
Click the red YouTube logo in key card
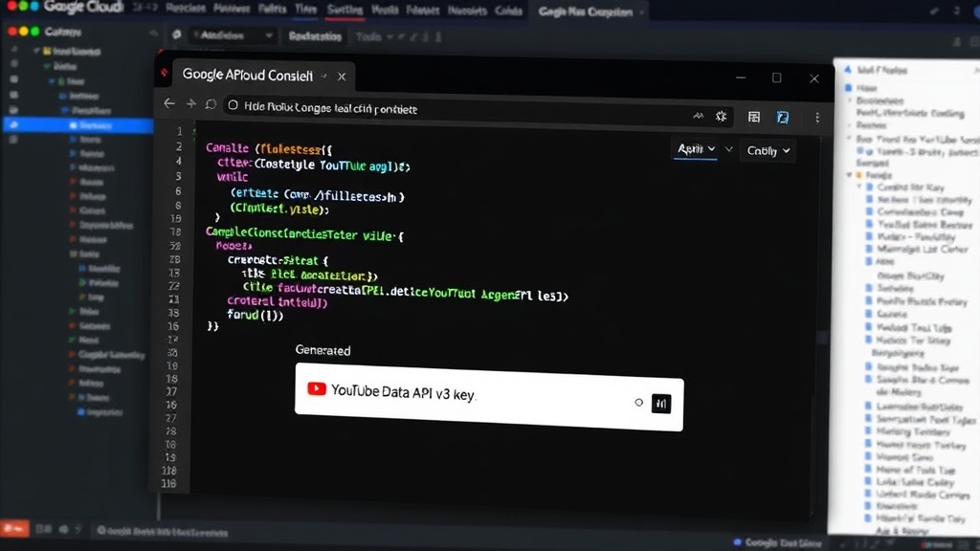[x=316, y=389]
